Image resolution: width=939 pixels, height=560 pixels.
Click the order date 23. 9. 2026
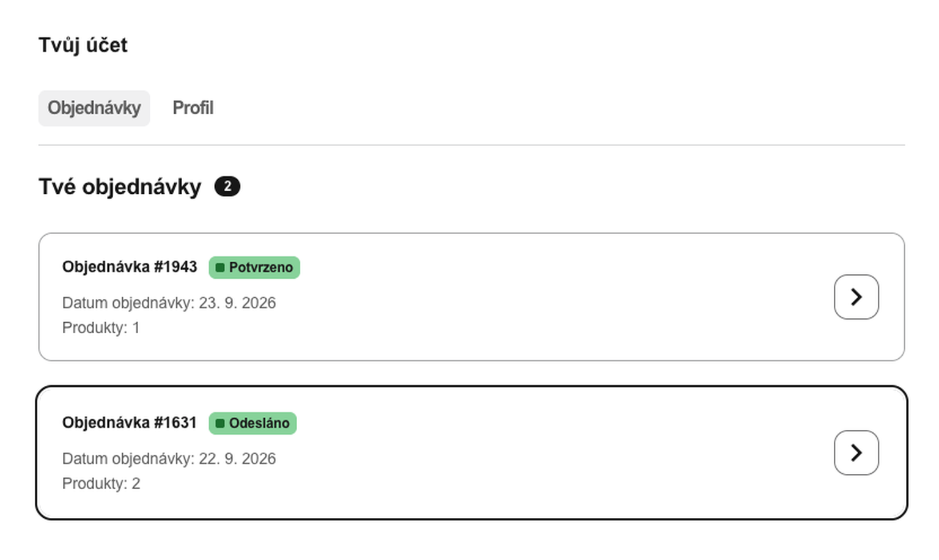tap(237, 303)
